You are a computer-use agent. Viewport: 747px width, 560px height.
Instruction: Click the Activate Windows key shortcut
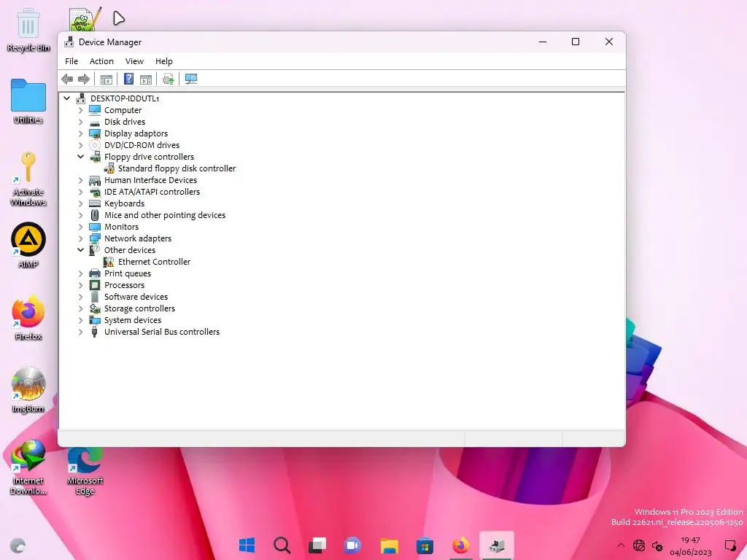coord(28,179)
